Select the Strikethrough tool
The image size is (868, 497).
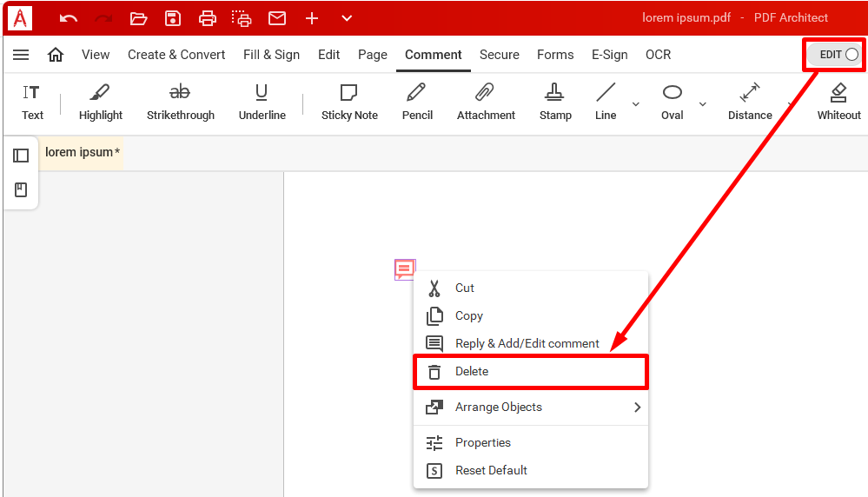[181, 103]
